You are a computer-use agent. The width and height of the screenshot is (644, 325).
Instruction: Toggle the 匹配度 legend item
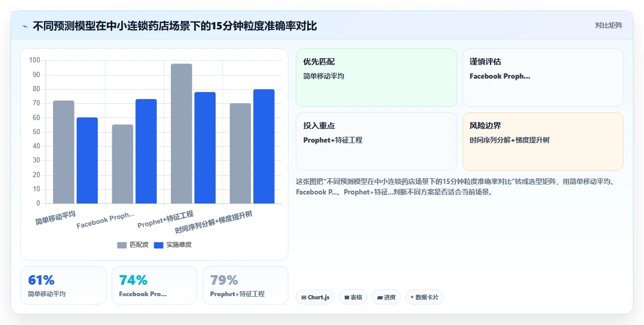point(133,245)
